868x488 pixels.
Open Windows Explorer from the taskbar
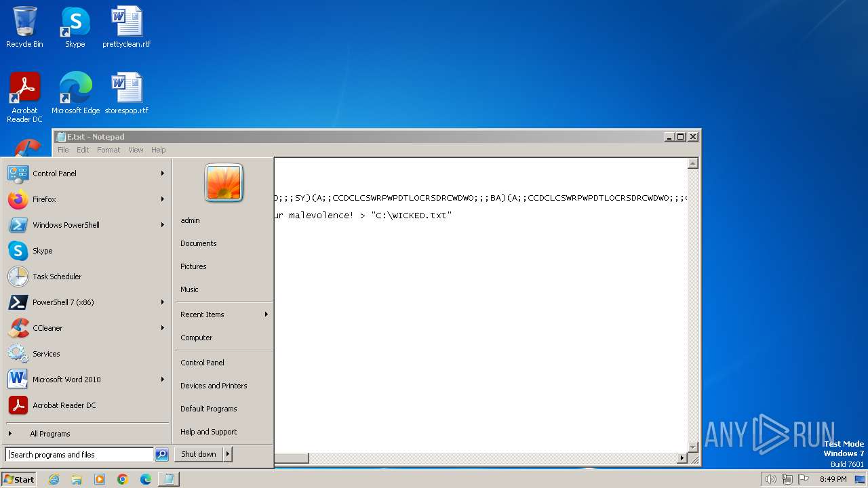[77, 479]
